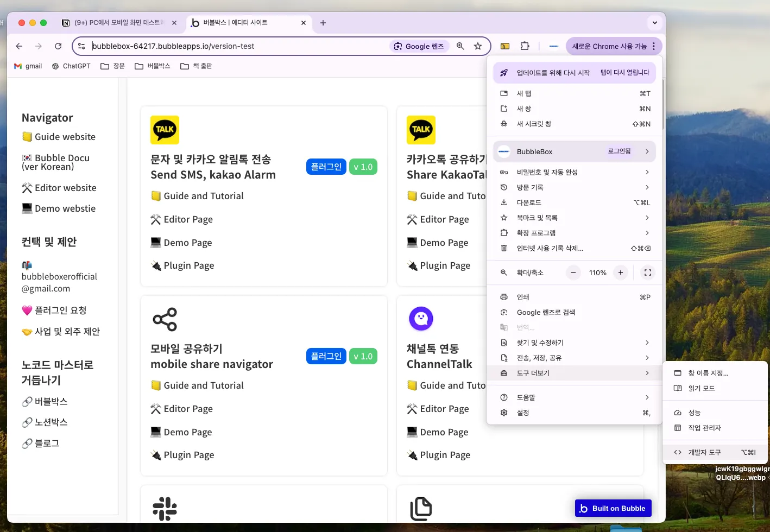Expand the 전송, 저장, 공유 submenu

click(x=575, y=358)
